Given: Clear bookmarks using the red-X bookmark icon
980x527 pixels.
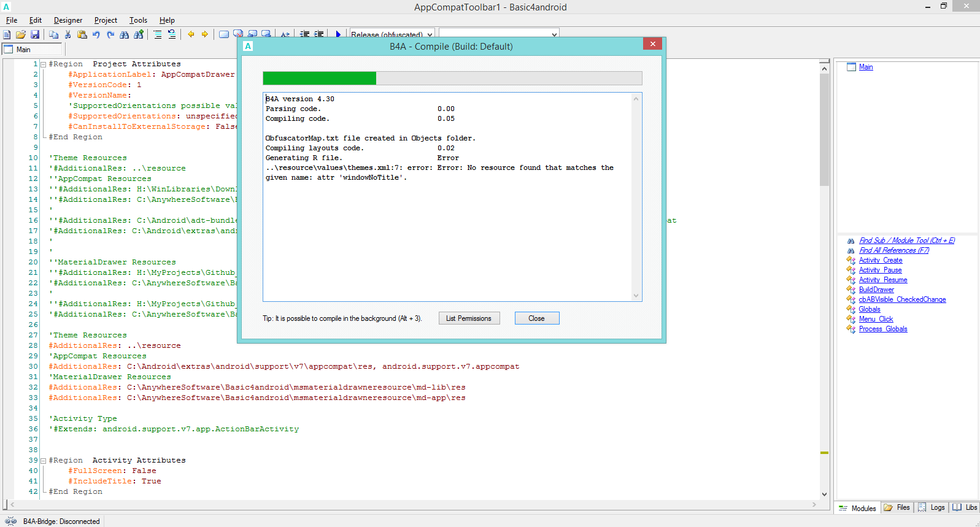Looking at the screenshot, I should [238, 34].
